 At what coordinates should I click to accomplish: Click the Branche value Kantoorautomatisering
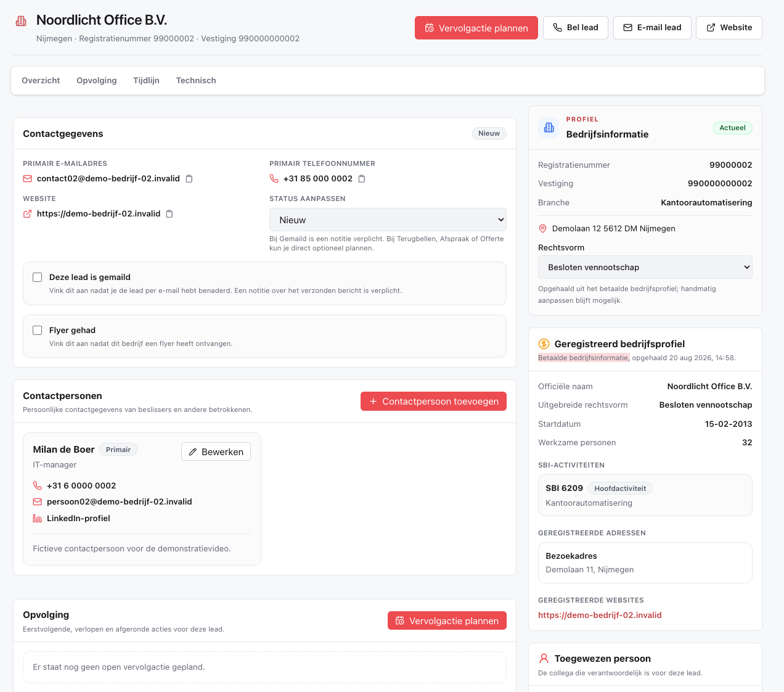(x=706, y=203)
